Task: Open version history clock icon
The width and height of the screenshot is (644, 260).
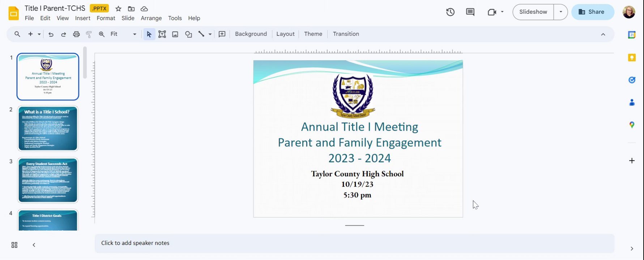Action: click(x=450, y=12)
